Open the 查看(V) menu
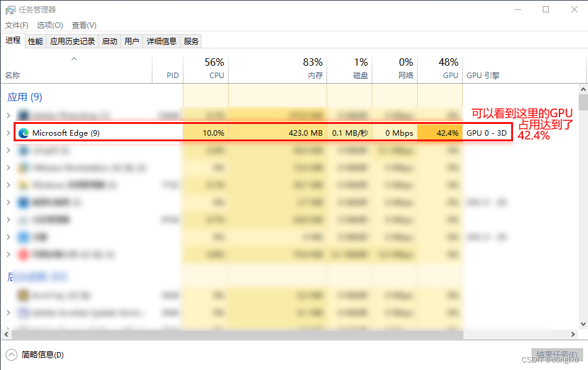 84,25
